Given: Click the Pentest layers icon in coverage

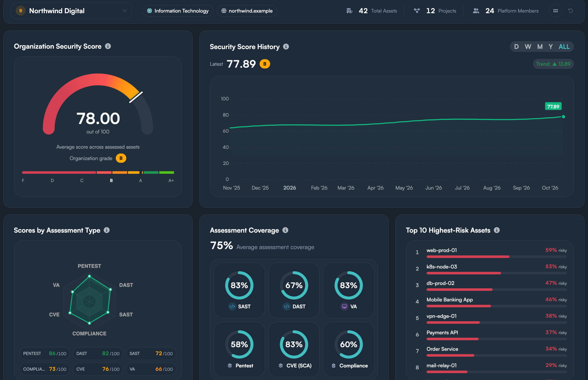Looking at the screenshot, I should [230, 365].
